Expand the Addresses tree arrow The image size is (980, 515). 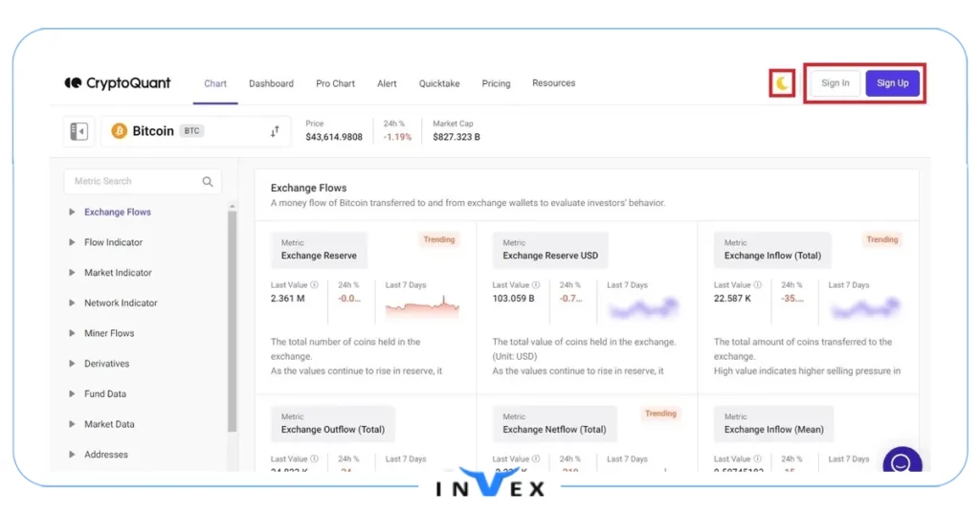coord(72,455)
